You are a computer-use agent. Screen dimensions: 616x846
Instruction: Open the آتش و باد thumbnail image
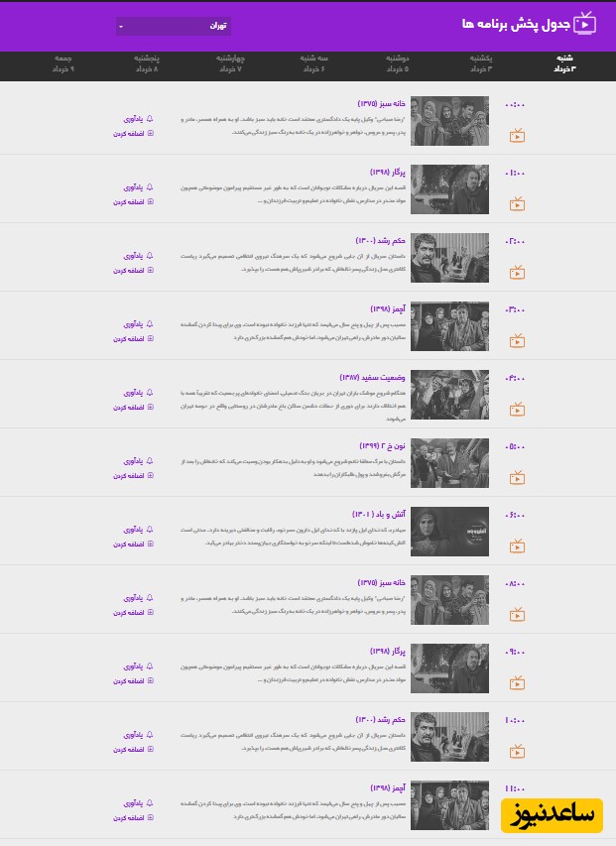click(450, 532)
